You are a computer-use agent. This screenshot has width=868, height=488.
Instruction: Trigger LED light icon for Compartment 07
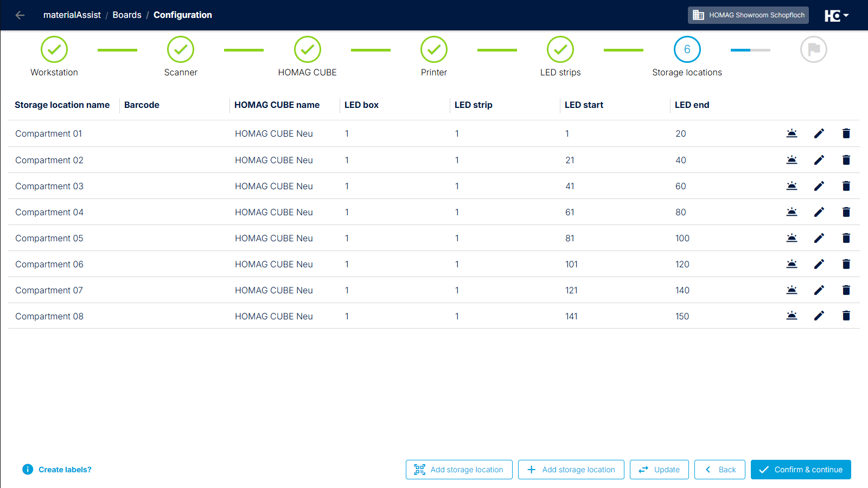(x=792, y=290)
